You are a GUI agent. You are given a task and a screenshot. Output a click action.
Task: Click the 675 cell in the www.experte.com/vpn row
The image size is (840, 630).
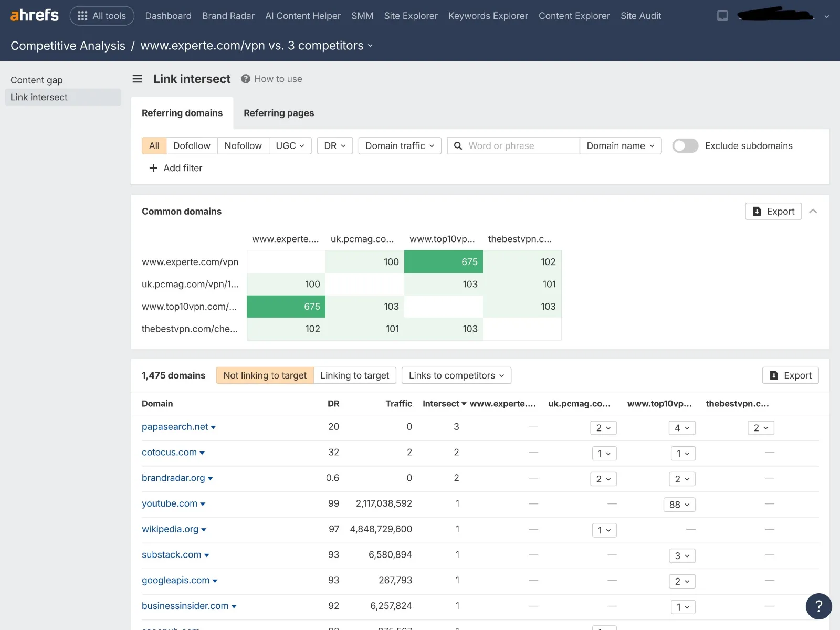[x=444, y=261]
